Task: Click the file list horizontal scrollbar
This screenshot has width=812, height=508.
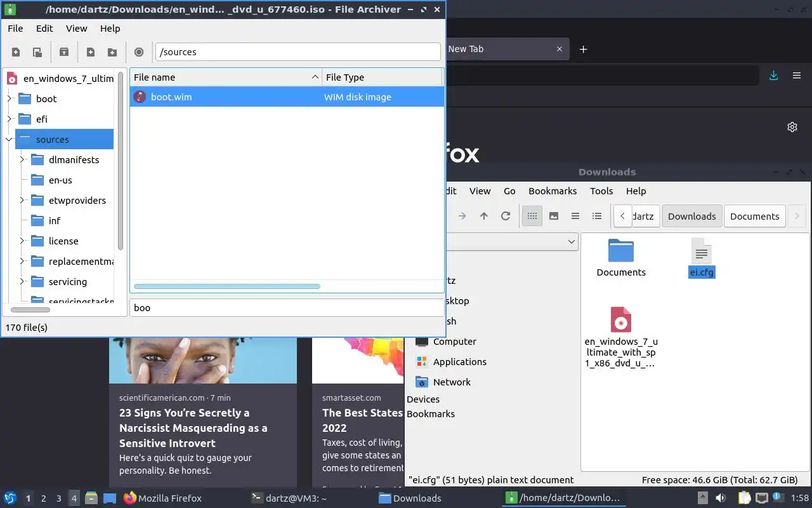Action: [x=227, y=286]
